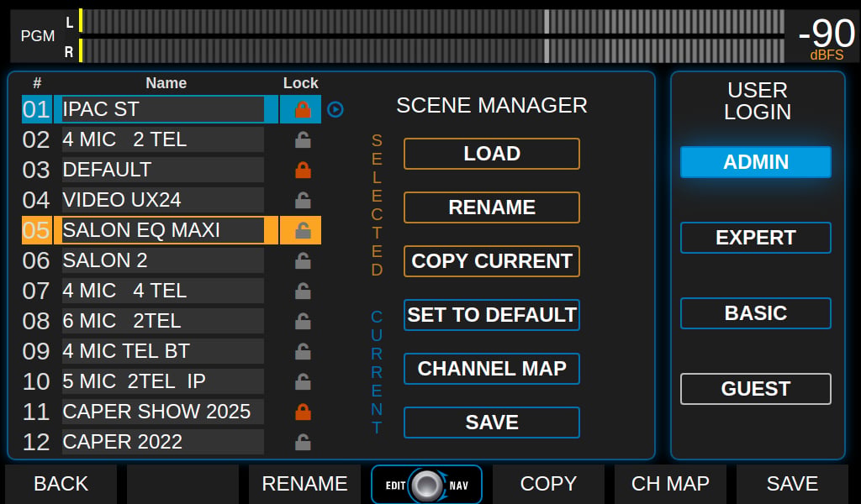Click the Name column header
The width and height of the screenshot is (861, 504).
pyautogui.click(x=166, y=83)
